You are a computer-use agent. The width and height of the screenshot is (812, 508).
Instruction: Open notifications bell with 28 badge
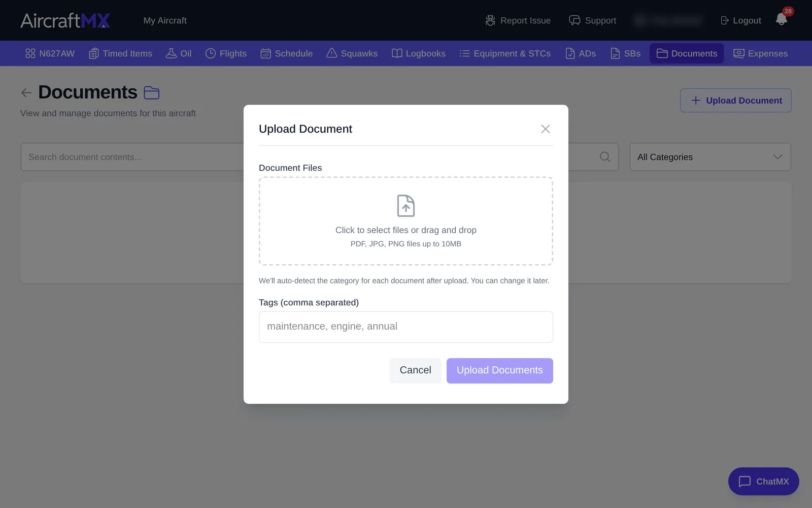click(x=782, y=19)
